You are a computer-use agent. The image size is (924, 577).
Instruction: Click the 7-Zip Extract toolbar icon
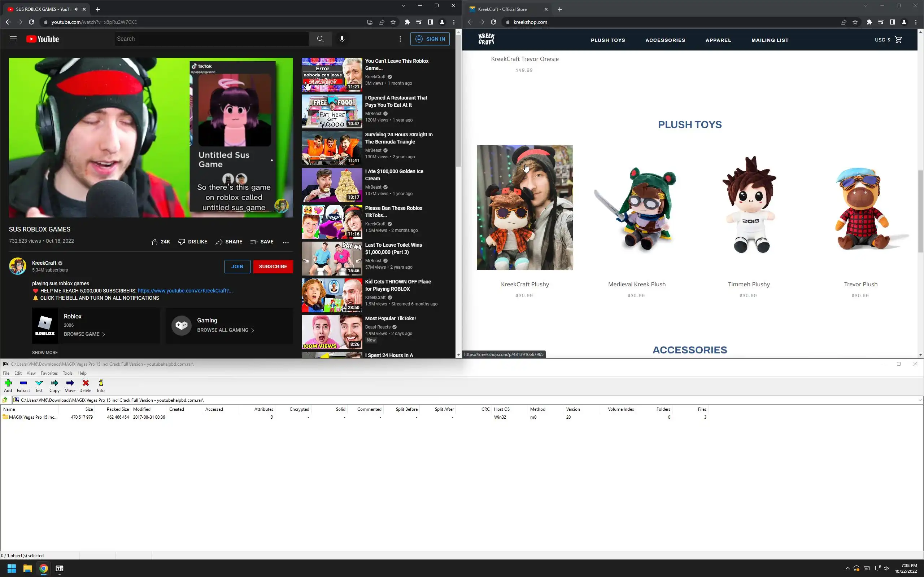(23, 386)
